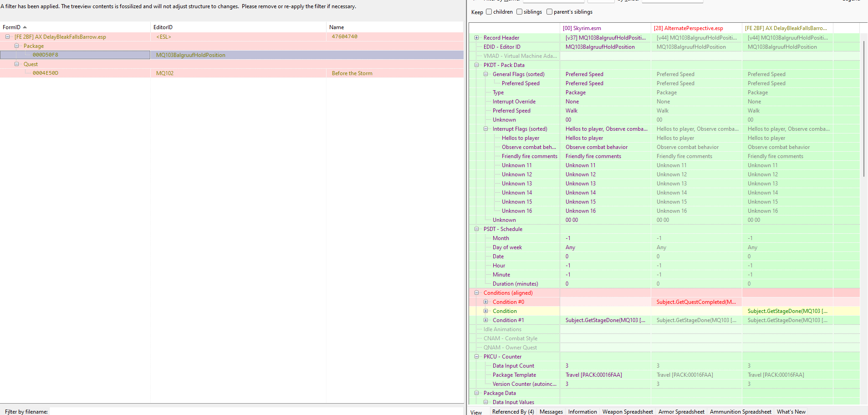Image resolution: width=868 pixels, height=415 pixels.
Task: Collapse the Package Data section
Action: pos(476,393)
